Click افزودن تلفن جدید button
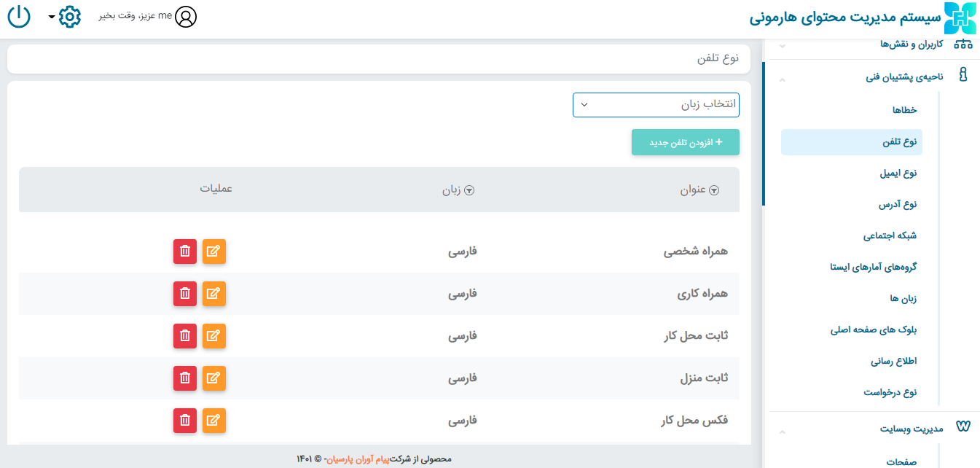The image size is (980, 468). point(685,143)
